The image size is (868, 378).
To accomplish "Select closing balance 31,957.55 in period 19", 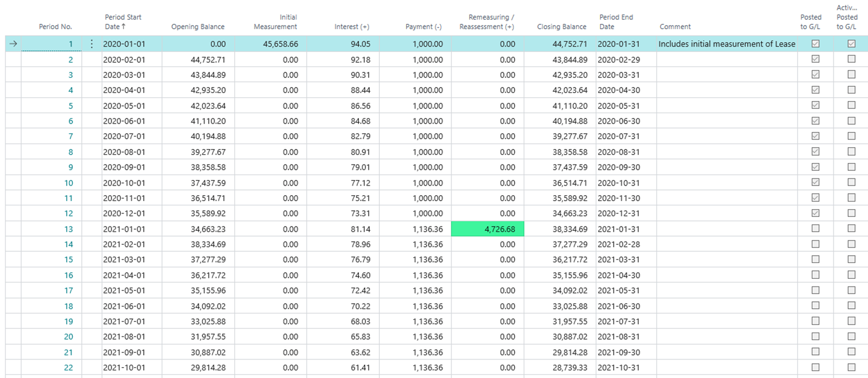I will tap(570, 322).
